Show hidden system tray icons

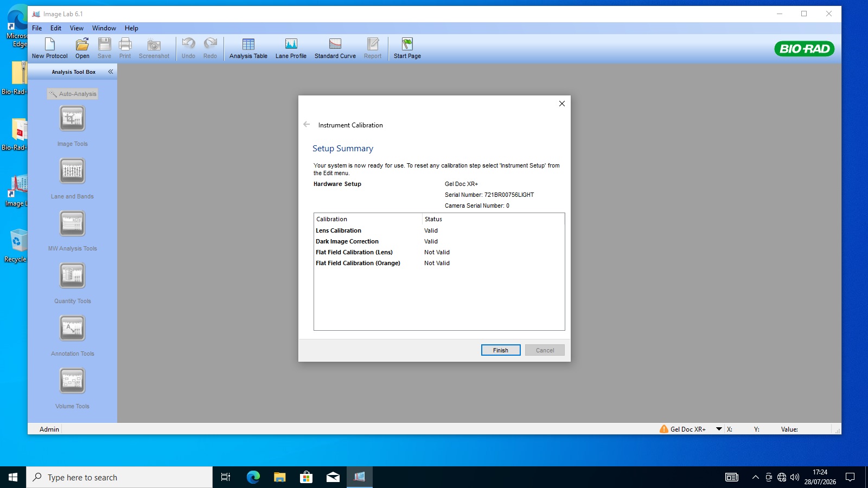[x=755, y=477]
